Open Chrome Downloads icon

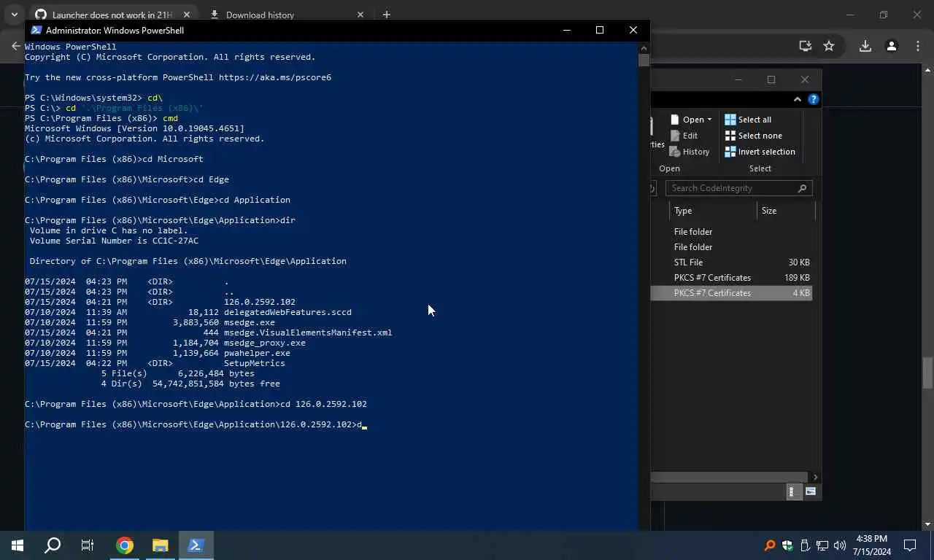coord(865,46)
